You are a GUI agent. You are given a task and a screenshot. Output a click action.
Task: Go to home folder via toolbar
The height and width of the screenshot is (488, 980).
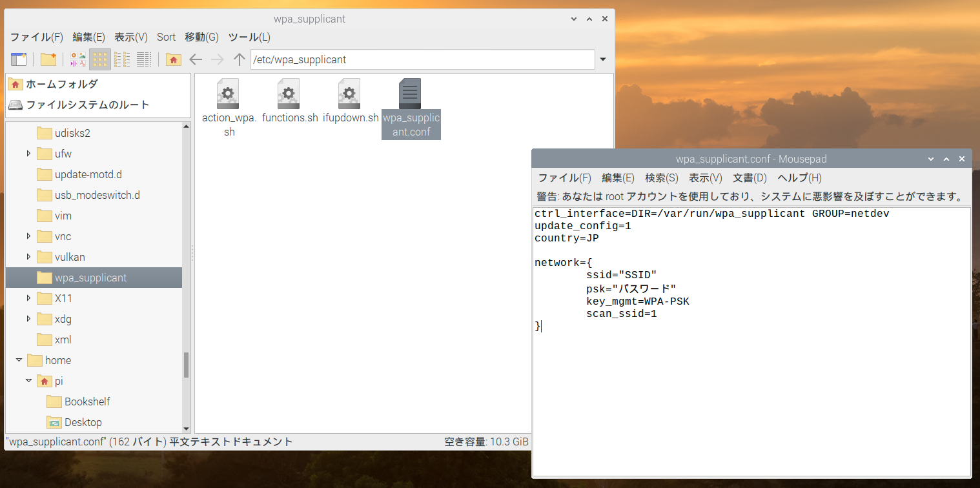click(173, 59)
